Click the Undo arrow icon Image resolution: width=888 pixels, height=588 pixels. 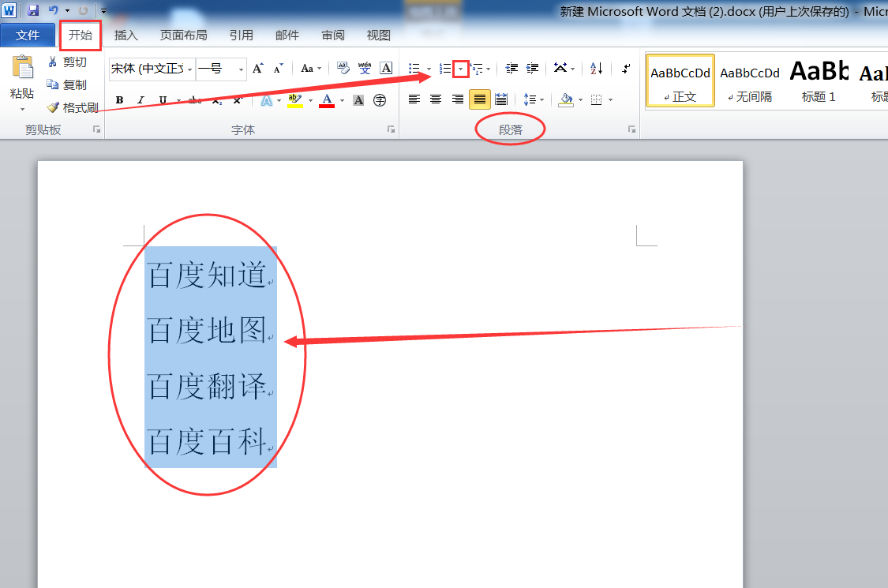[x=53, y=10]
